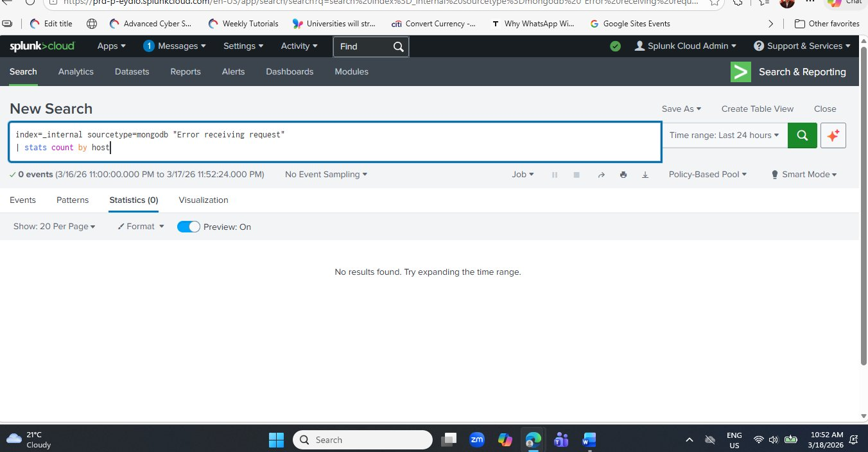This screenshot has height=452, width=868.
Task: Expand the Policy-Based Pool dropdown
Action: pos(707,174)
